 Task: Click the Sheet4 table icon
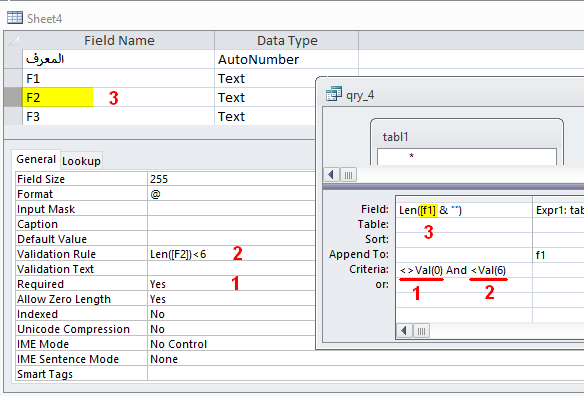15,18
